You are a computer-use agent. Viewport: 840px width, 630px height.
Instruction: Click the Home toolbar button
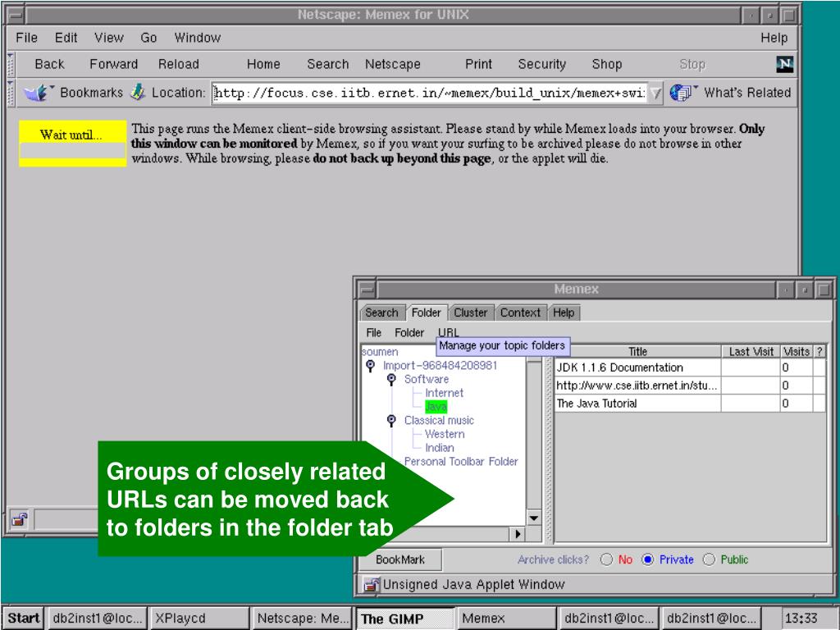pyautogui.click(x=263, y=64)
